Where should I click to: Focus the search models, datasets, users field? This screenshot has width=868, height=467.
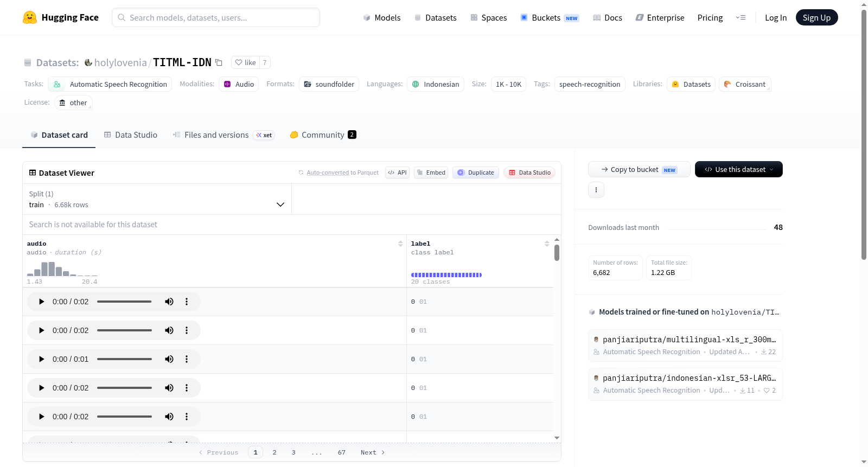pos(216,17)
